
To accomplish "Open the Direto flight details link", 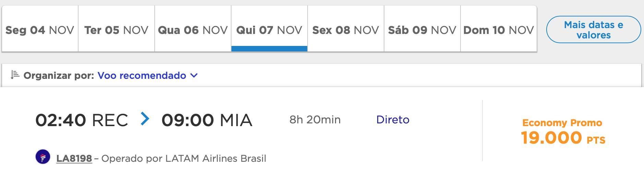I will (x=393, y=120).
